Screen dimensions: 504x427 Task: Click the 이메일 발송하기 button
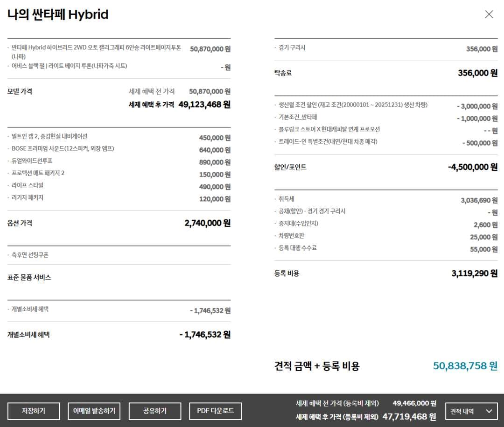click(x=94, y=411)
